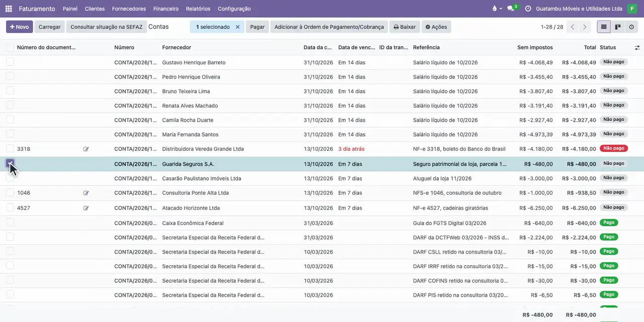
Task: Click Adicionar à Ordem de Pagamento/Cobrança
Action: coord(329,27)
